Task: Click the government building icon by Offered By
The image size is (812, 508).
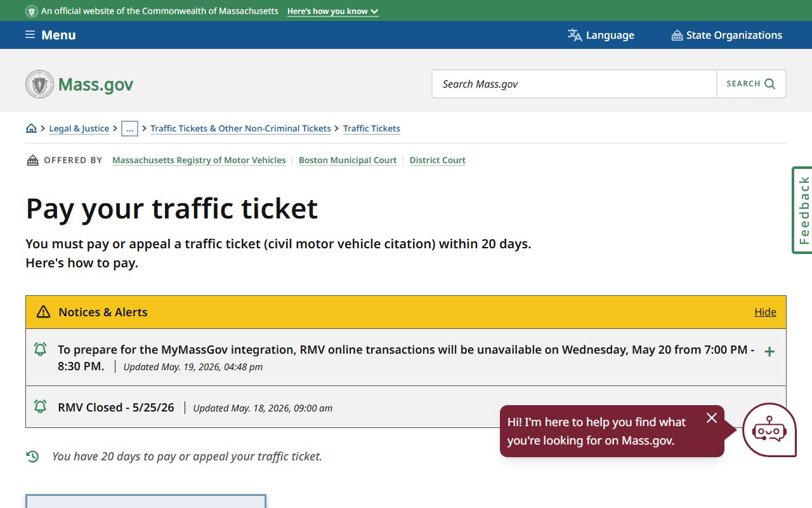Action: click(32, 160)
